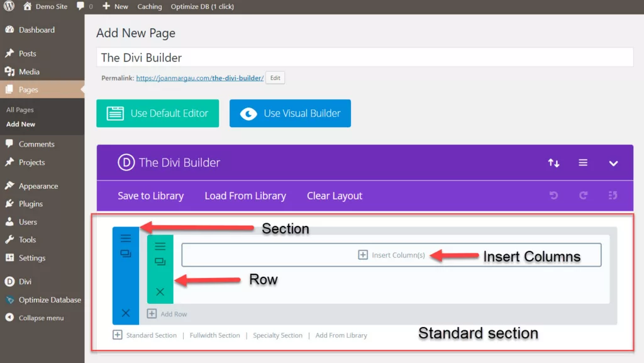Click the Divi D logo in builder header
The width and height of the screenshot is (644, 363).
pos(126,162)
